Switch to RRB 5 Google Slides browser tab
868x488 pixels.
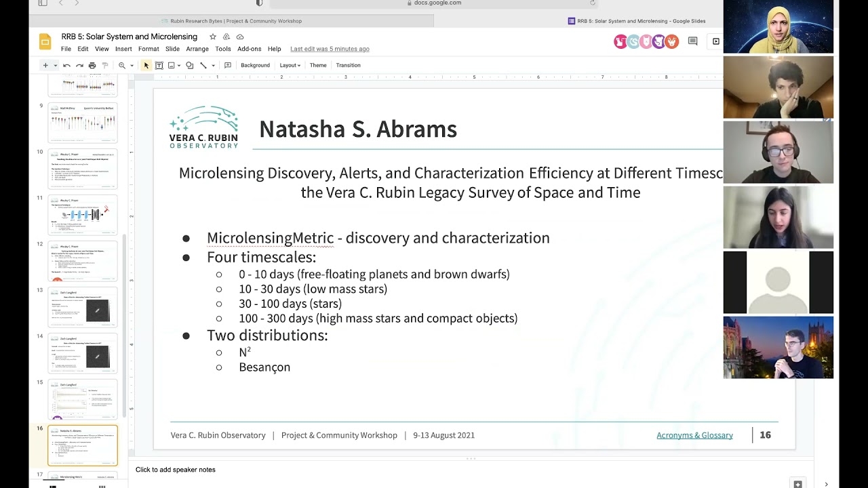[637, 21]
